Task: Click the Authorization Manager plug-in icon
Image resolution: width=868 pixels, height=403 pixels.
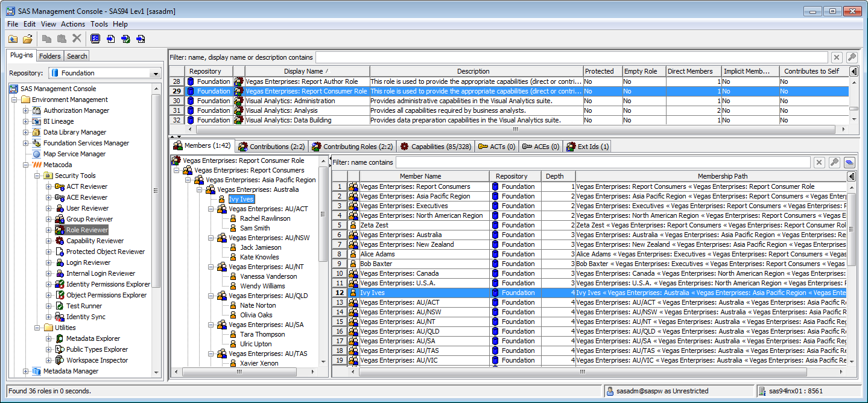Action: 37,110
